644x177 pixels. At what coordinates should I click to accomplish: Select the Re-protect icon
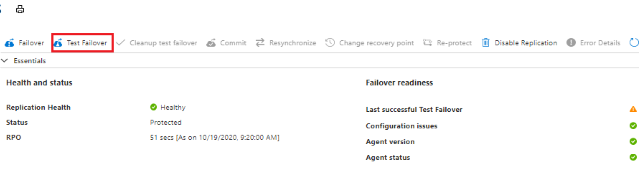click(428, 43)
